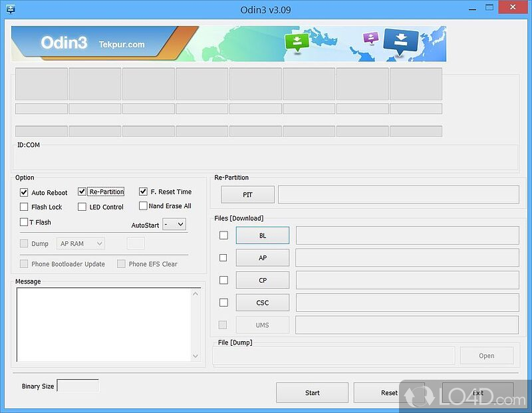Image resolution: width=532 pixels, height=413 pixels.
Task: Click the Start button
Action: 312,392
